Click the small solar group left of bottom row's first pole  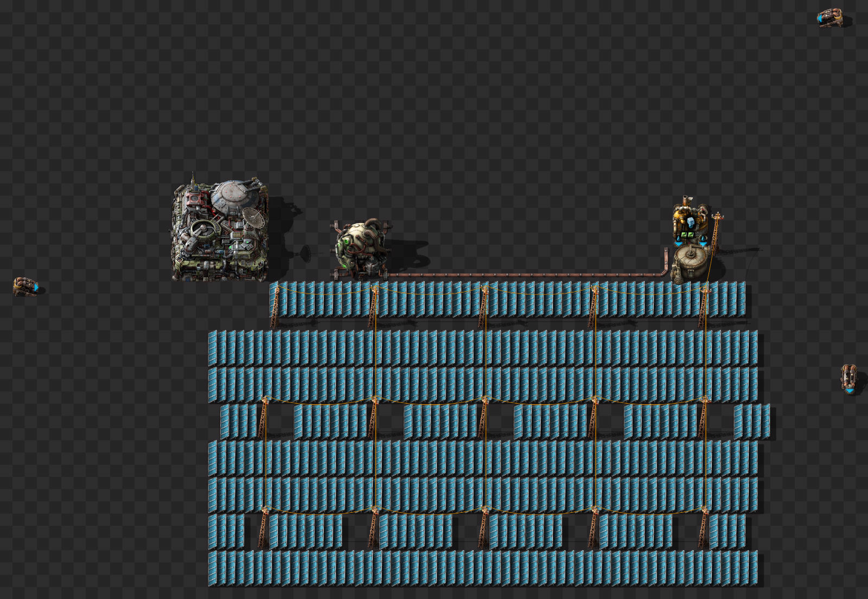point(226,531)
